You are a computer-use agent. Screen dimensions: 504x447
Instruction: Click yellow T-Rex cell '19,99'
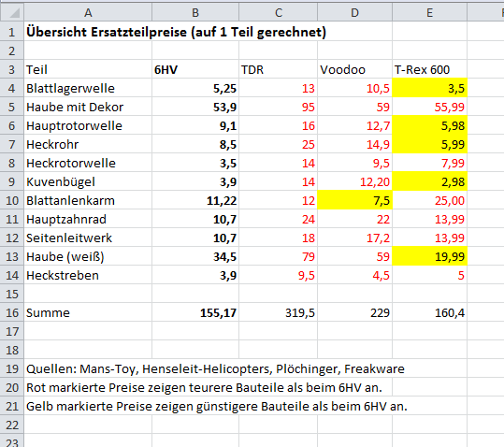coord(429,256)
